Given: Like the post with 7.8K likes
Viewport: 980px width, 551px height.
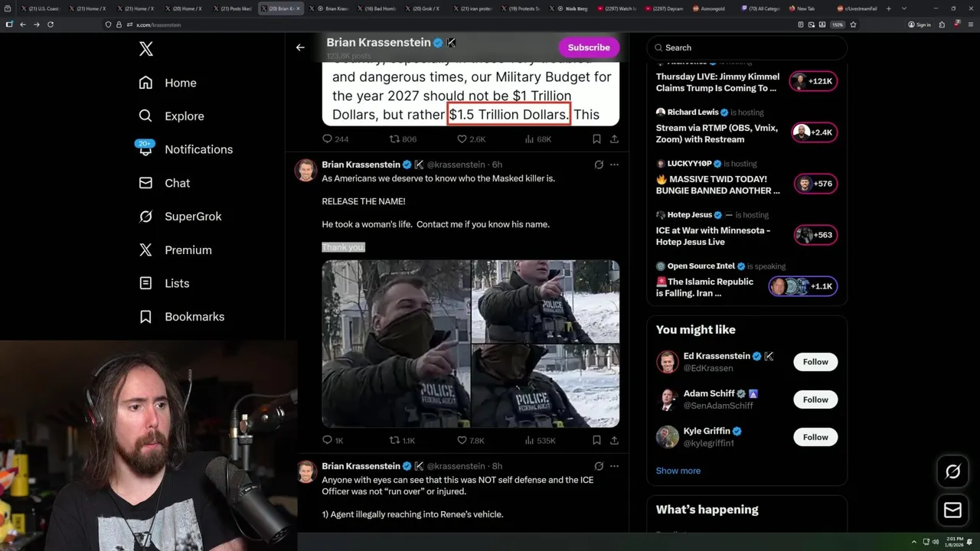Looking at the screenshot, I should click(x=471, y=441).
